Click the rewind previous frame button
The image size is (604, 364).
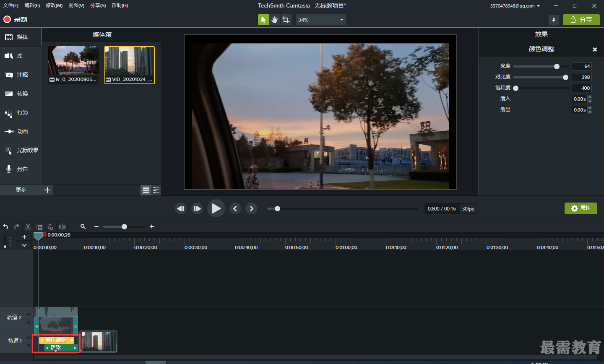[x=181, y=208]
